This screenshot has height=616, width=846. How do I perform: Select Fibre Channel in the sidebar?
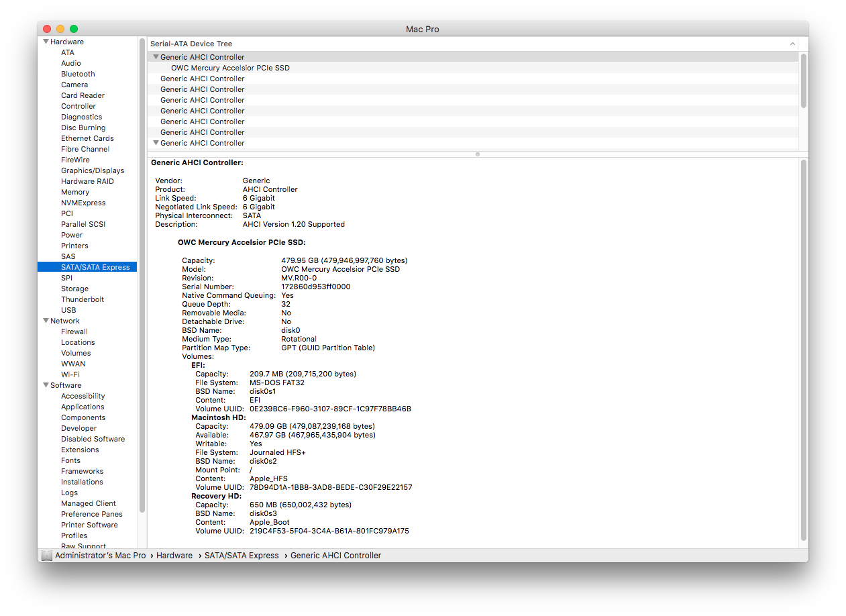pos(85,149)
